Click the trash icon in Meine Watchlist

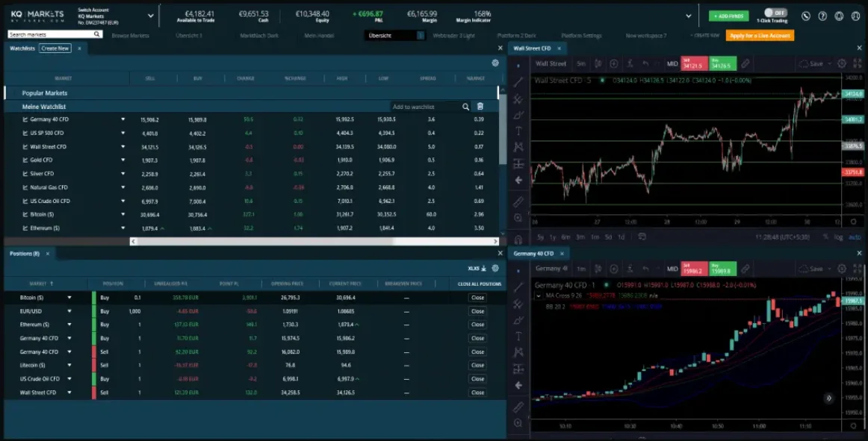[x=480, y=107]
